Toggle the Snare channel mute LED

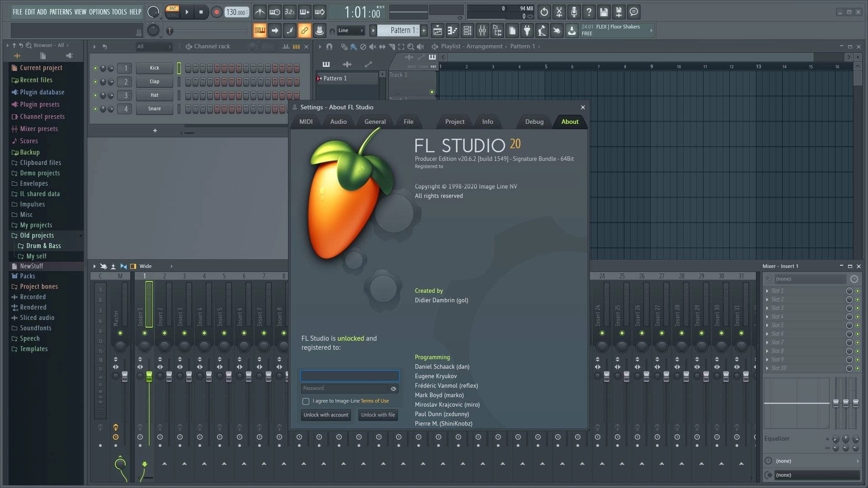coord(95,109)
